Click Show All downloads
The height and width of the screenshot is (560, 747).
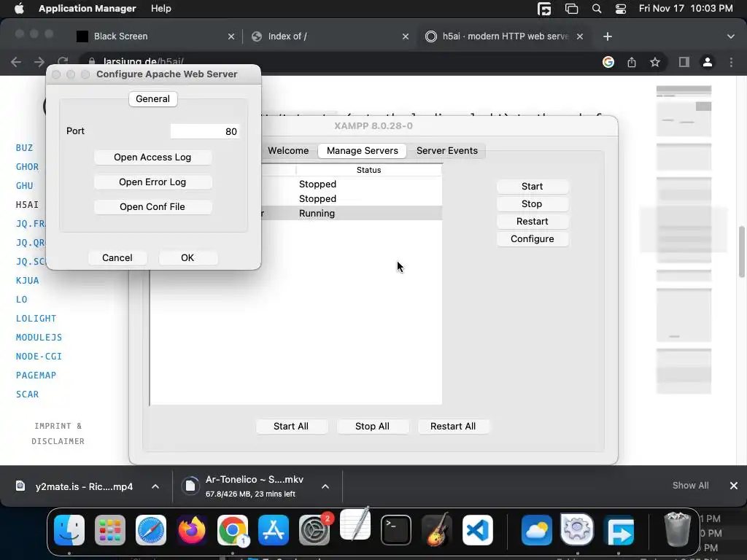pos(690,485)
